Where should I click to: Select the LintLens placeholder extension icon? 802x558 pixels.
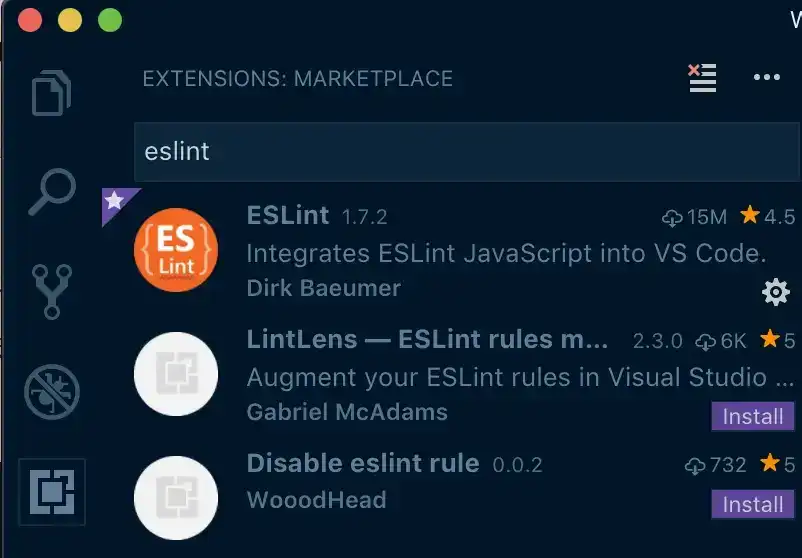point(176,374)
